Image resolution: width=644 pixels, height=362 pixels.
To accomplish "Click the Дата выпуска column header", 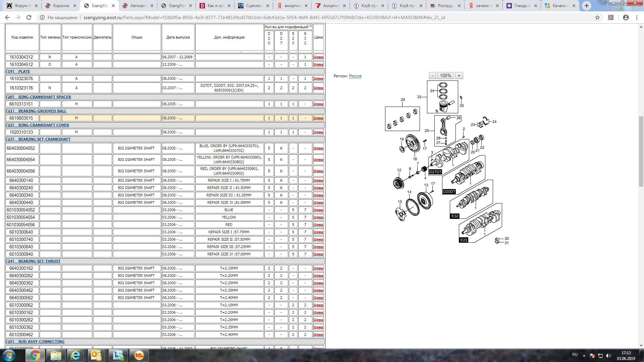I will (178, 37).
